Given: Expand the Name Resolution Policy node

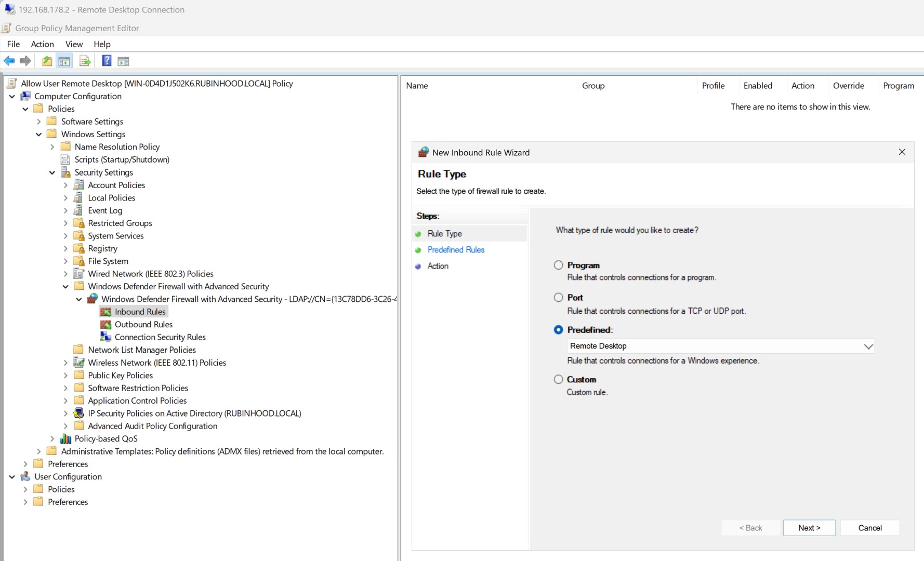Looking at the screenshot, I should pyautogui.click(x=52, y=147).
